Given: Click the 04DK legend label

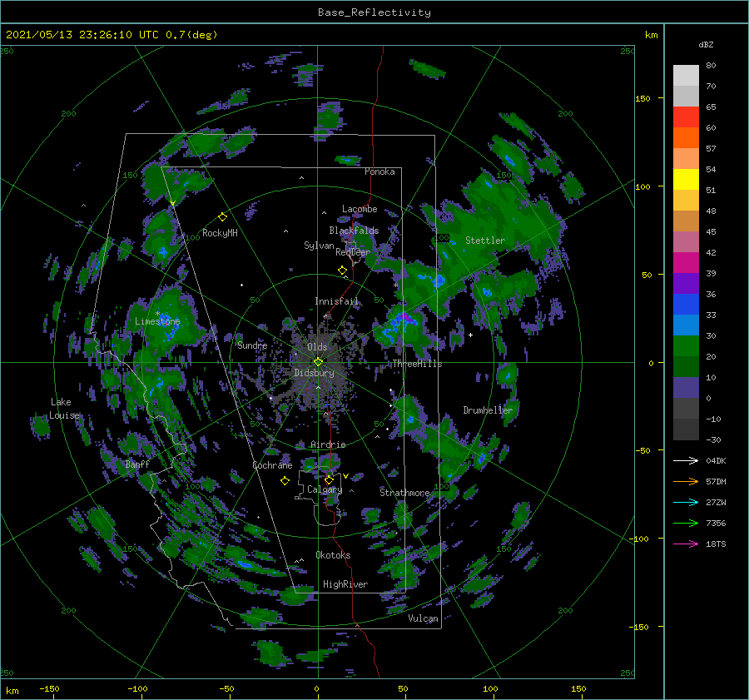Looking at the screenshot, I should coord(716,460).
